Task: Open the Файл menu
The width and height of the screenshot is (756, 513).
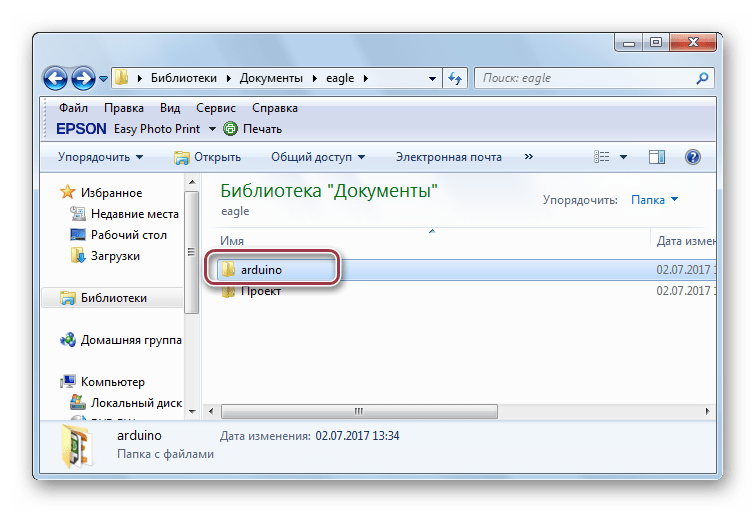Action: click(x=73, y=108)
